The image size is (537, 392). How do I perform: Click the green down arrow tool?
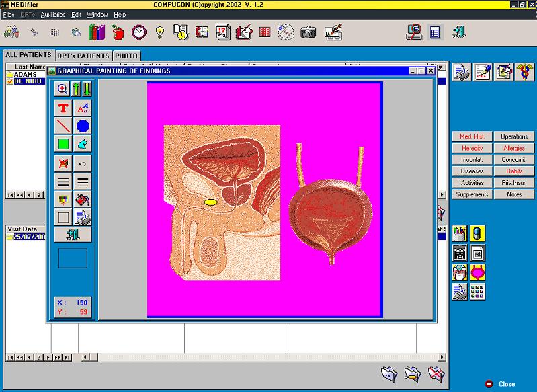[87, 89]
